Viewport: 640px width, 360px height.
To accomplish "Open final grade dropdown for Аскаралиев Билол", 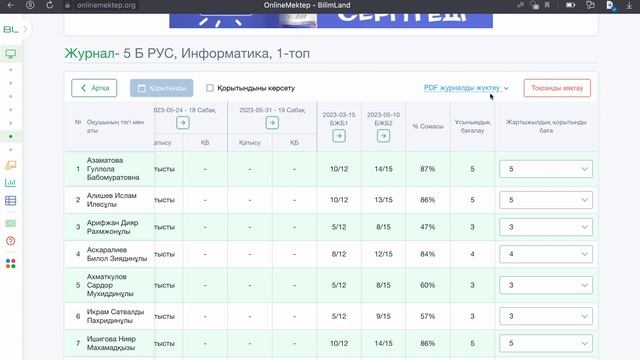I will [546, 254].
